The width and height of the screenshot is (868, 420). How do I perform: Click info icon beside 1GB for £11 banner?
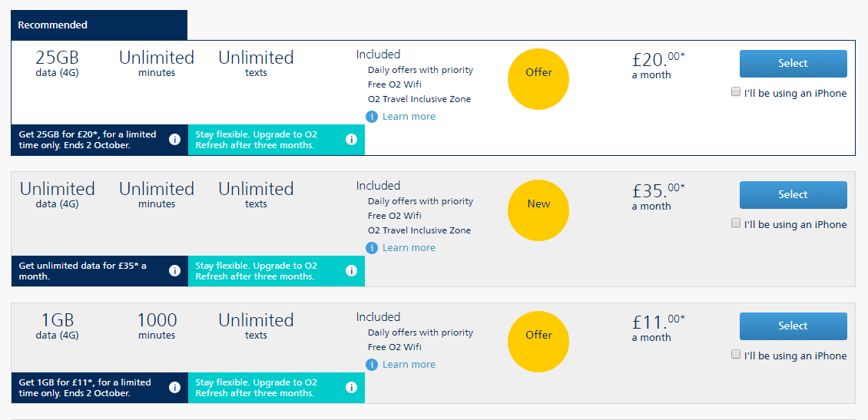coord(174,387)
